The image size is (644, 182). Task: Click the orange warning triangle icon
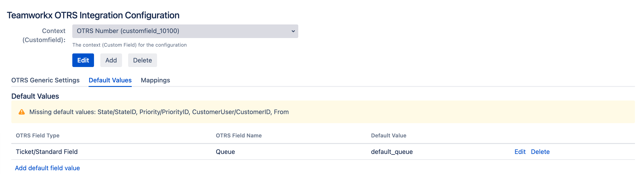22,112
